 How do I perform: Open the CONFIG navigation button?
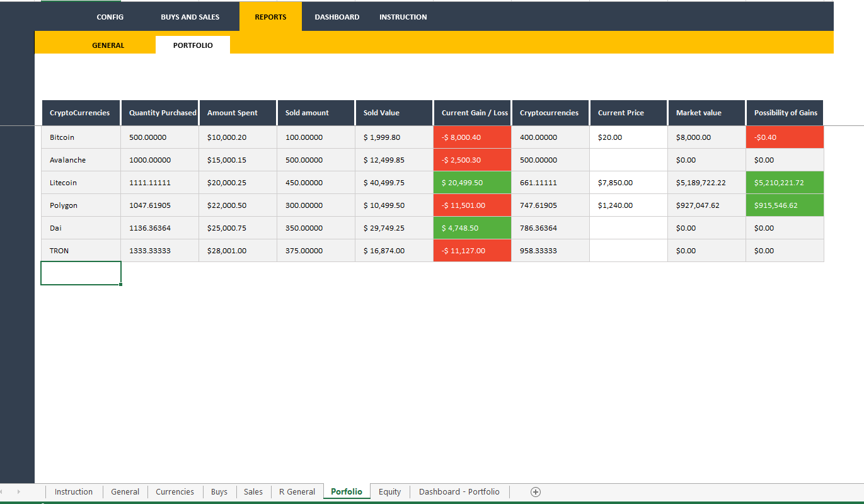[x=110, y=17]
